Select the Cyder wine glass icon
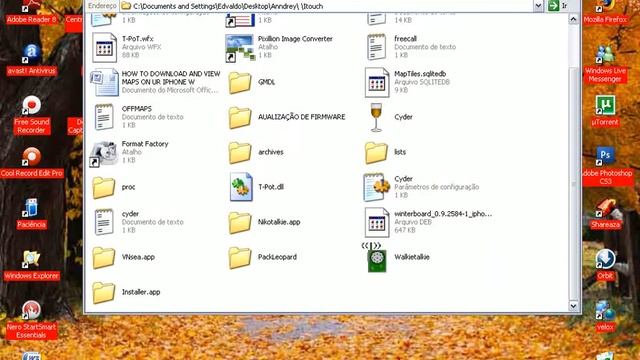 pyautogui.click(x=376, y=118)
